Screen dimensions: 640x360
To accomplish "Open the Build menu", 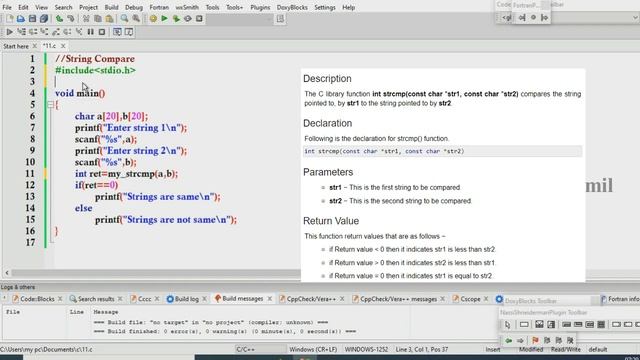I will click(x=111, y=7).
